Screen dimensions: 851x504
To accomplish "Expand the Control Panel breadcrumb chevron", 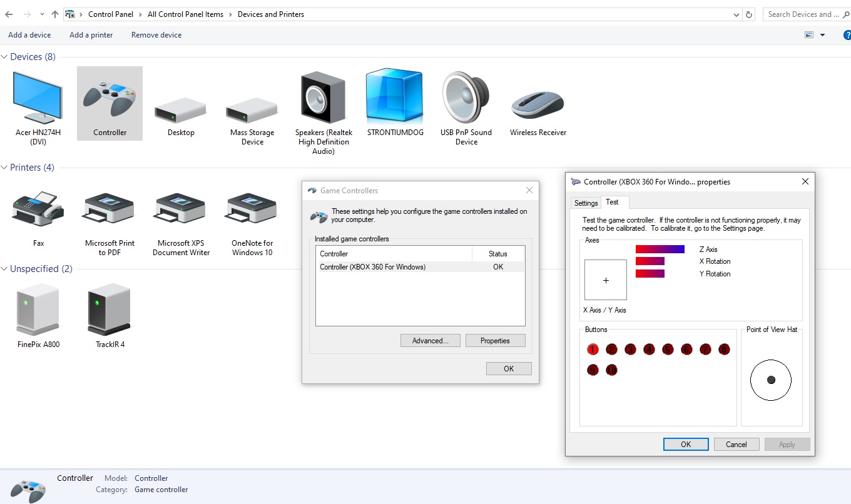I will [x=140, y=14].
